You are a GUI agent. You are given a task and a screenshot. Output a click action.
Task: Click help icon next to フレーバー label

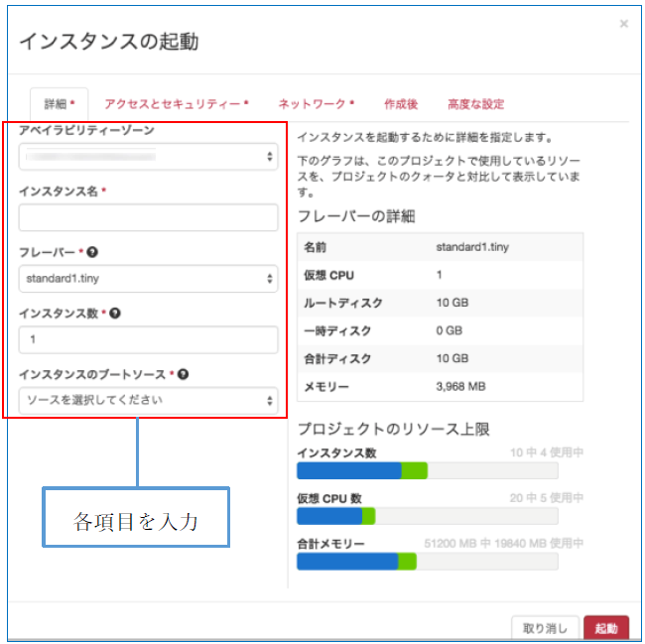coord(92,252)
